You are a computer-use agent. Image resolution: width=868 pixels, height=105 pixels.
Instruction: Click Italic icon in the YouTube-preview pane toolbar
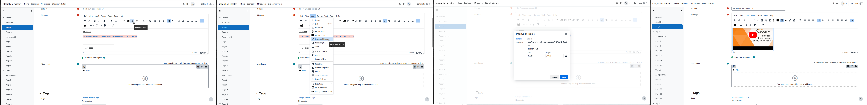point(749,21)
